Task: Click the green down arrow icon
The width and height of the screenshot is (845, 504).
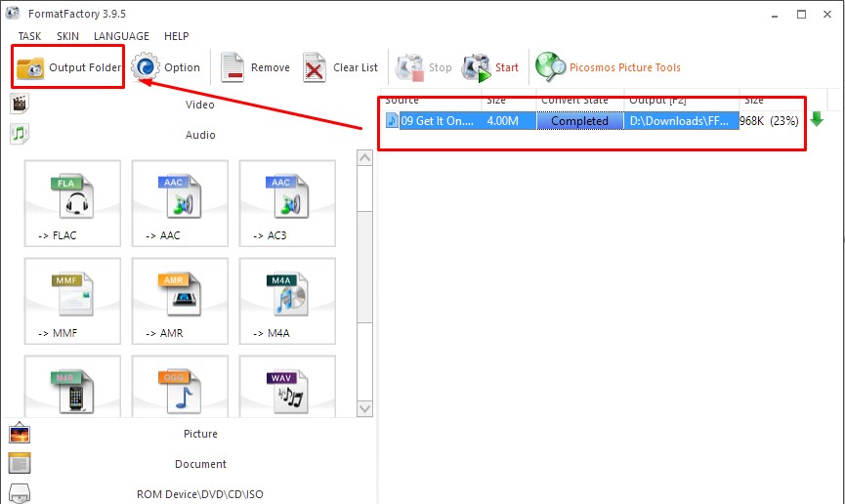Action: (x=817, y=119)
